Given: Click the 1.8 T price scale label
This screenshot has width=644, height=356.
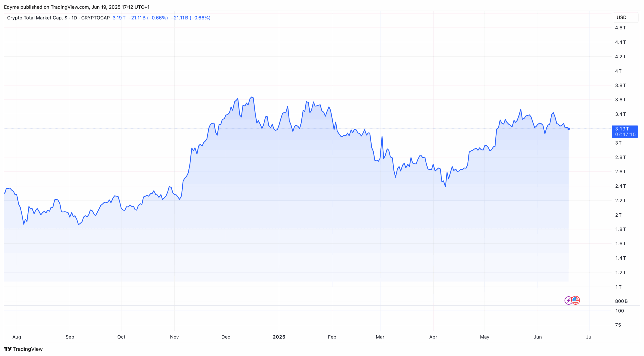Looking at the screenshot, I should (620, 229).
